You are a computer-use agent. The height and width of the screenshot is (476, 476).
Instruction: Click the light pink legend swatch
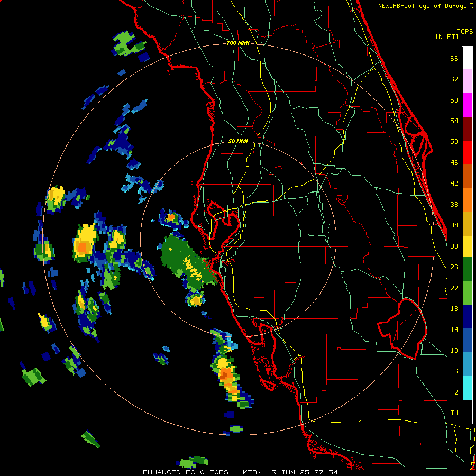pos(467,81)
